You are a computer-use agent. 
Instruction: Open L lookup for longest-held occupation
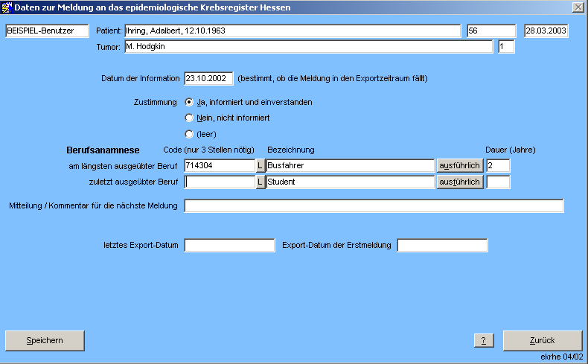261,165
